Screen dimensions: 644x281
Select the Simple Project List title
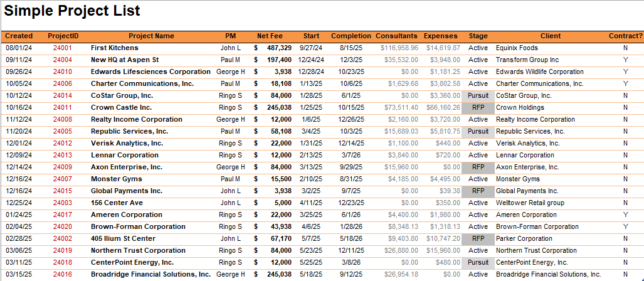pos(72,11)
